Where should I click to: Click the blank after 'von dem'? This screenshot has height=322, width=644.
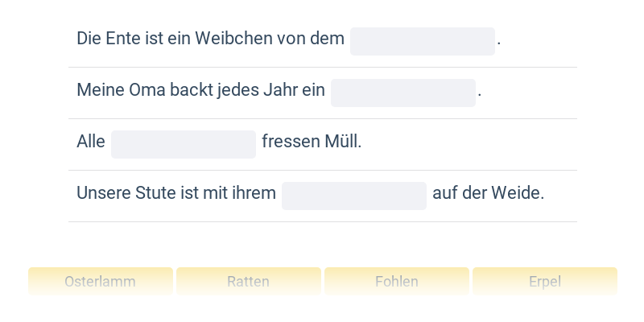(422, 42)
